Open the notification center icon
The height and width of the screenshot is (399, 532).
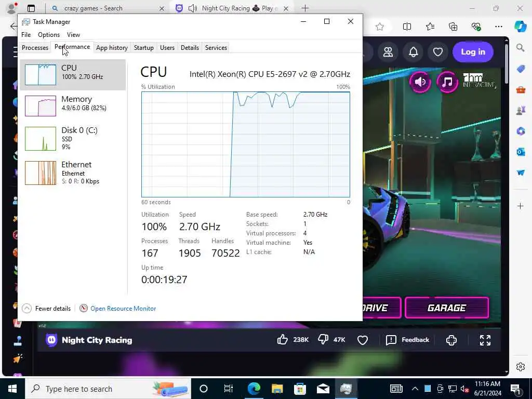(x=516, y=389)
